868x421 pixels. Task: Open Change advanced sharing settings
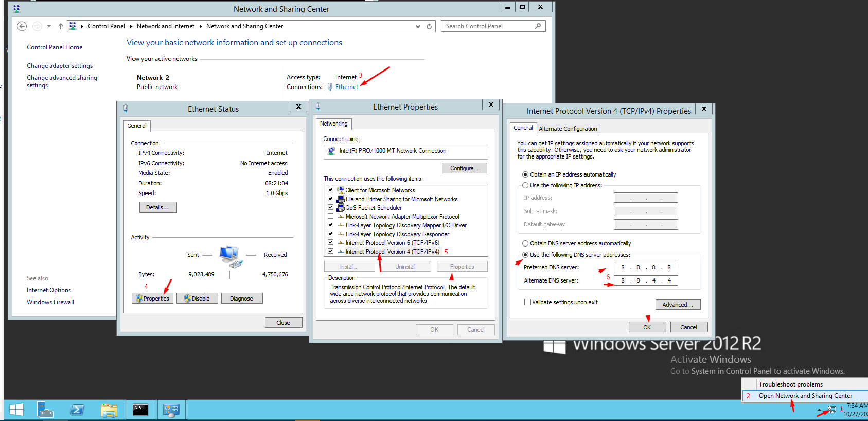click(62, 81)
